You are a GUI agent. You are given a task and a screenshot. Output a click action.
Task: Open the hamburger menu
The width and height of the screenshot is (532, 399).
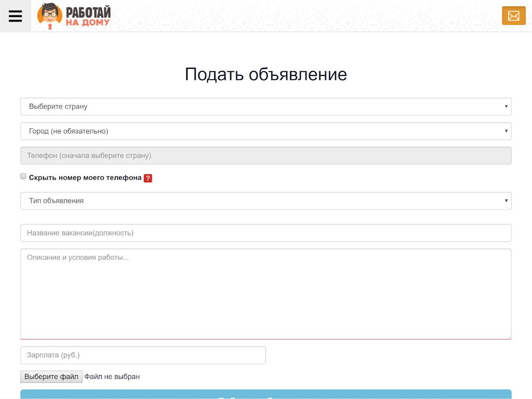[16, 16]
